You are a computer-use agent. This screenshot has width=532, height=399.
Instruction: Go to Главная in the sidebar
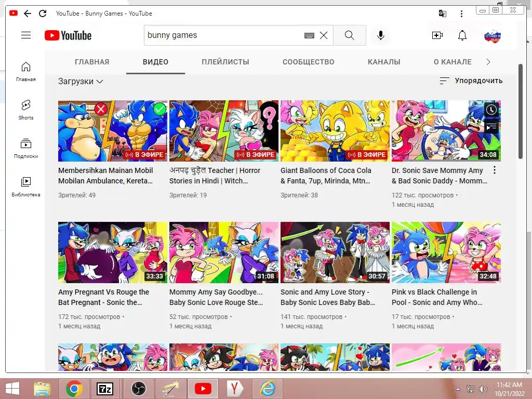tap(26, 72)
